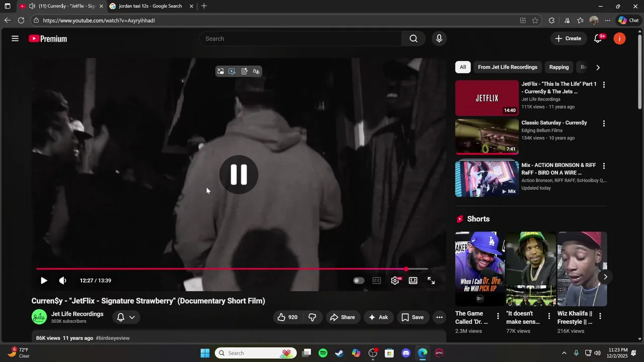Open Spotify from taskbar
The image size is (644, 362).
pyautogui.click(x=323, y=353)
